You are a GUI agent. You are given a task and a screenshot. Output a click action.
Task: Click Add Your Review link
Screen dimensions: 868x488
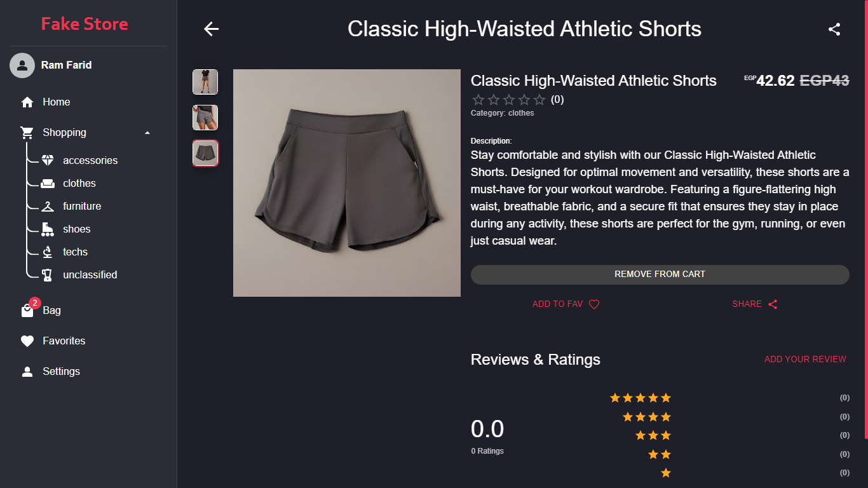[x=805, y=359]
